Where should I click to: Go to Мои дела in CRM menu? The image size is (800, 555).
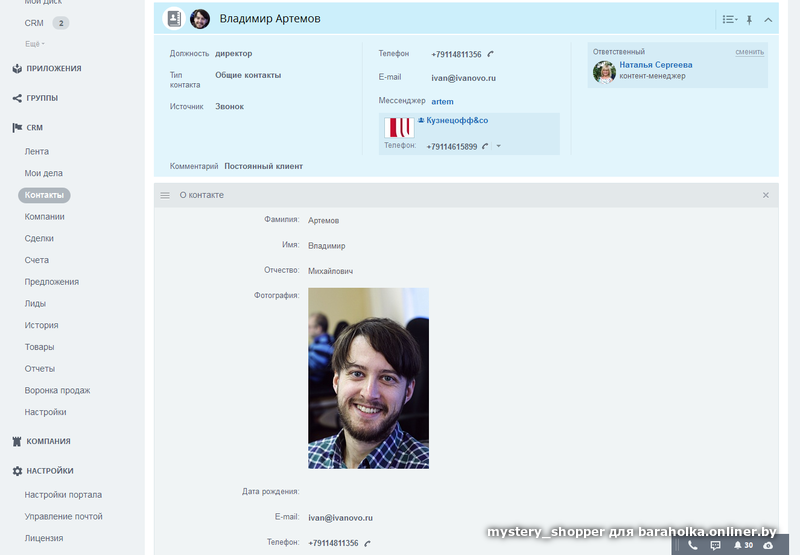(43, 173)
